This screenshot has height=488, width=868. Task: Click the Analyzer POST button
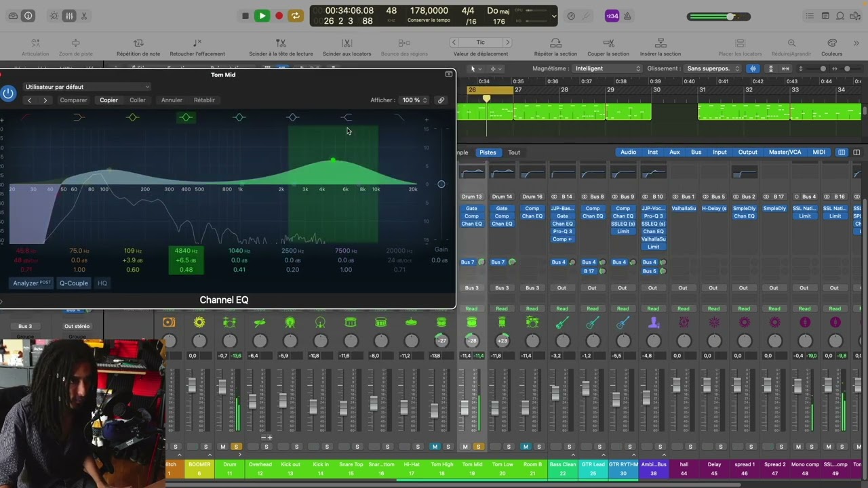click(x=32, y=283)
